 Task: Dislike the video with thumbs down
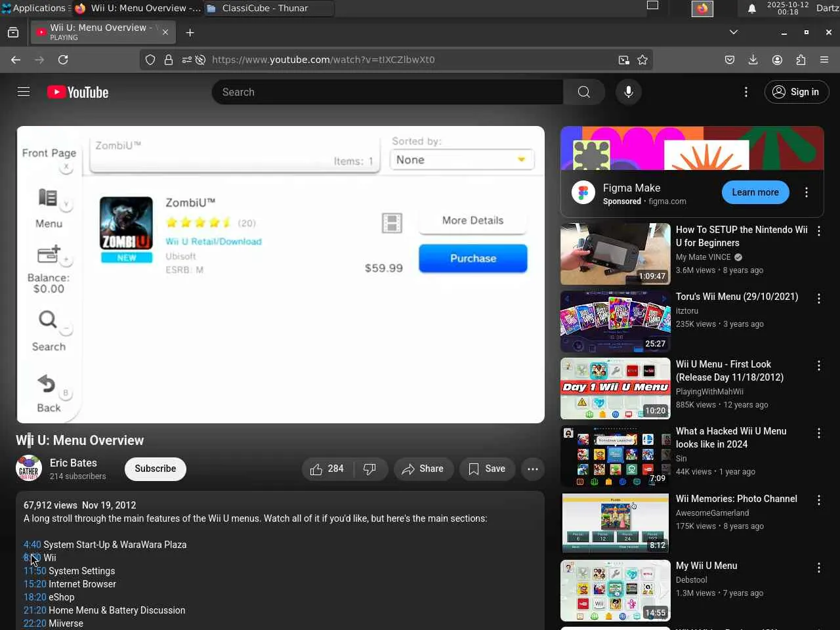point(370,469)
